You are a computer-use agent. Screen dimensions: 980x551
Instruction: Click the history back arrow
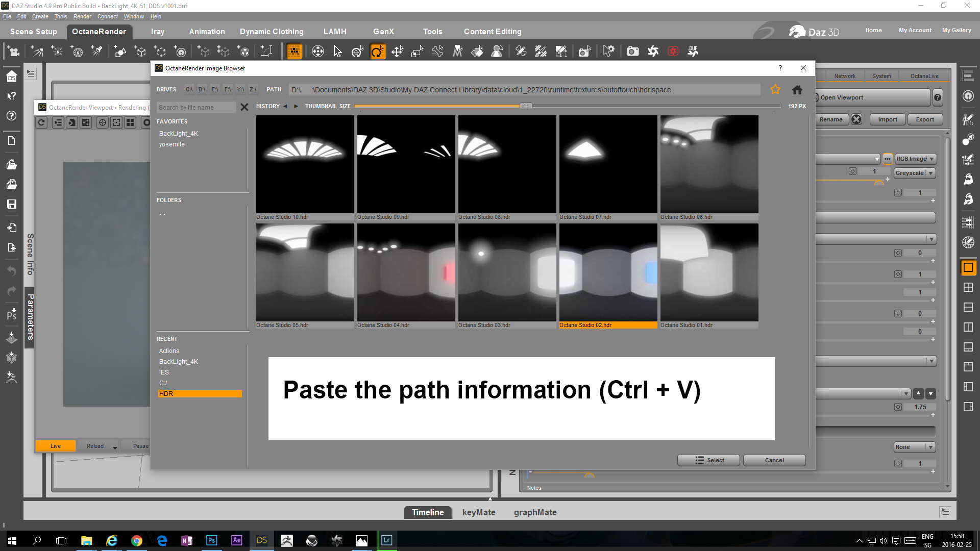coord(285,106)
